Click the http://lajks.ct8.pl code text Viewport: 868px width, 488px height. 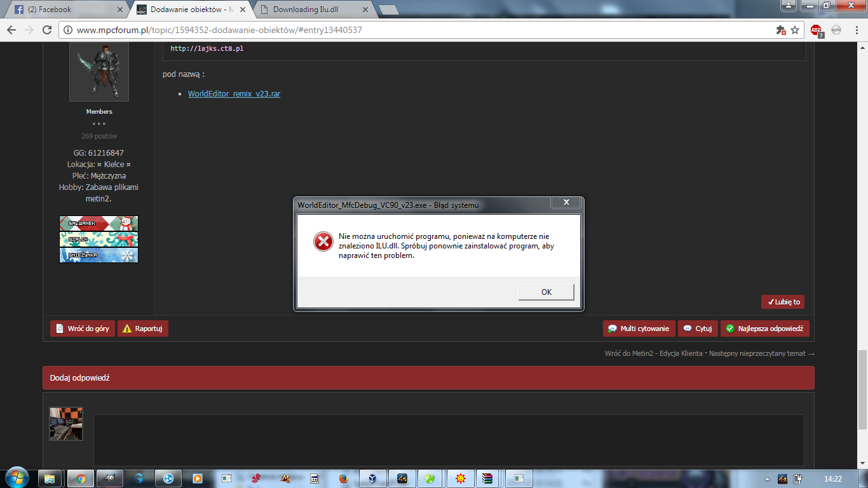click(x=207, y=48)
